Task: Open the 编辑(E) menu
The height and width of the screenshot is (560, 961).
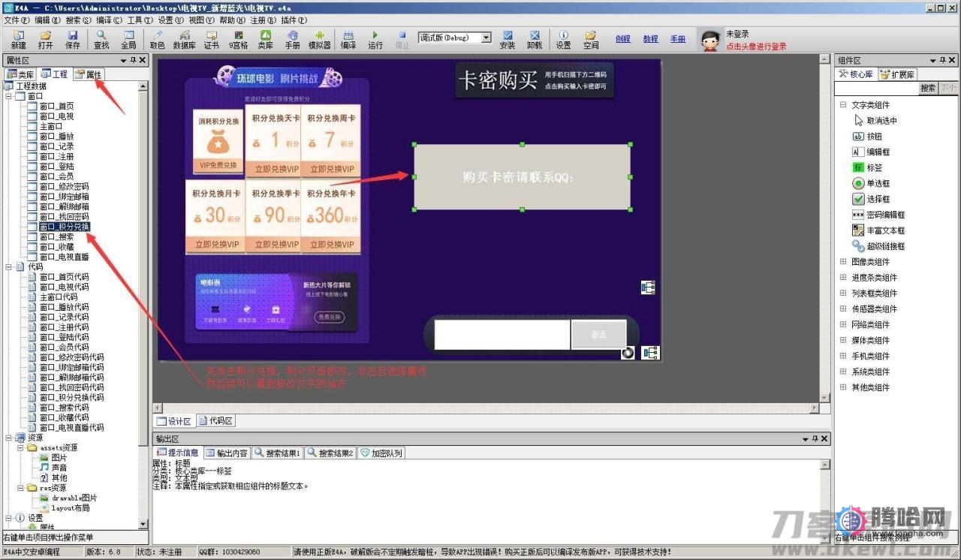Action: pos(47,20)
